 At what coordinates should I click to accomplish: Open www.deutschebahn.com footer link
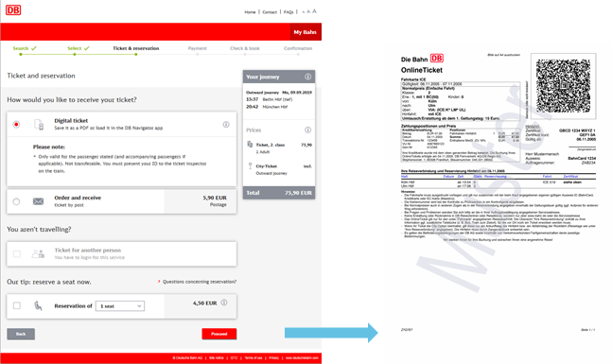(x=302, y=357)
